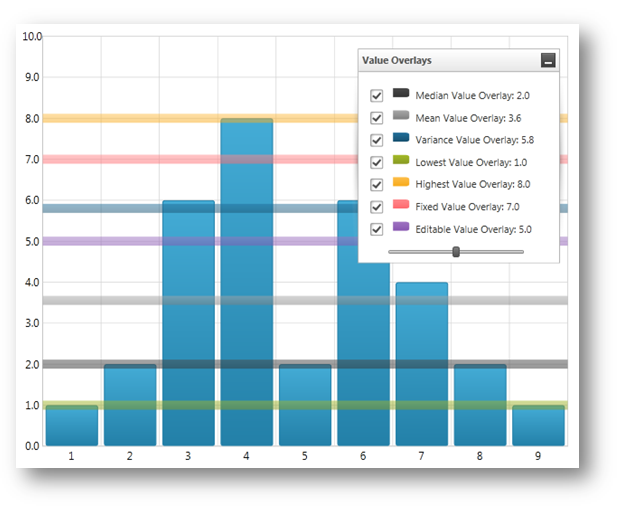The image size is (618, 511).
Task: Click the purple Editable Value color swatch
Action: pyautogui.click(x=401, y=226)
